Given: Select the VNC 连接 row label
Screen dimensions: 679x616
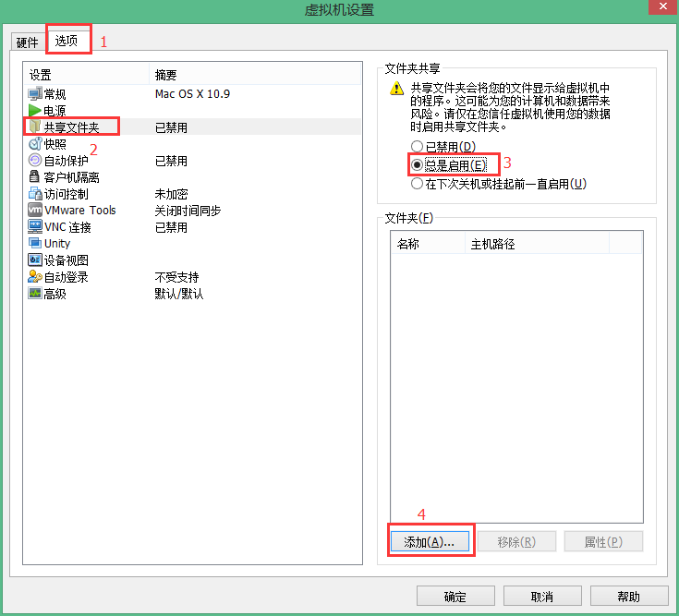Looking at the screenshot, I should pyautogui.click(x=67, y=227).
